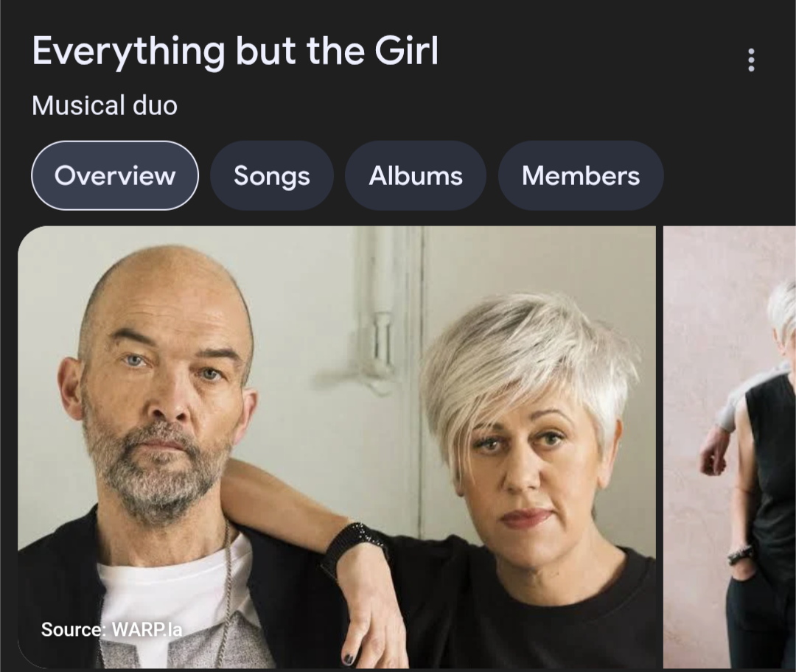Click the "Everything but the Girl" title

pos(235,52)
